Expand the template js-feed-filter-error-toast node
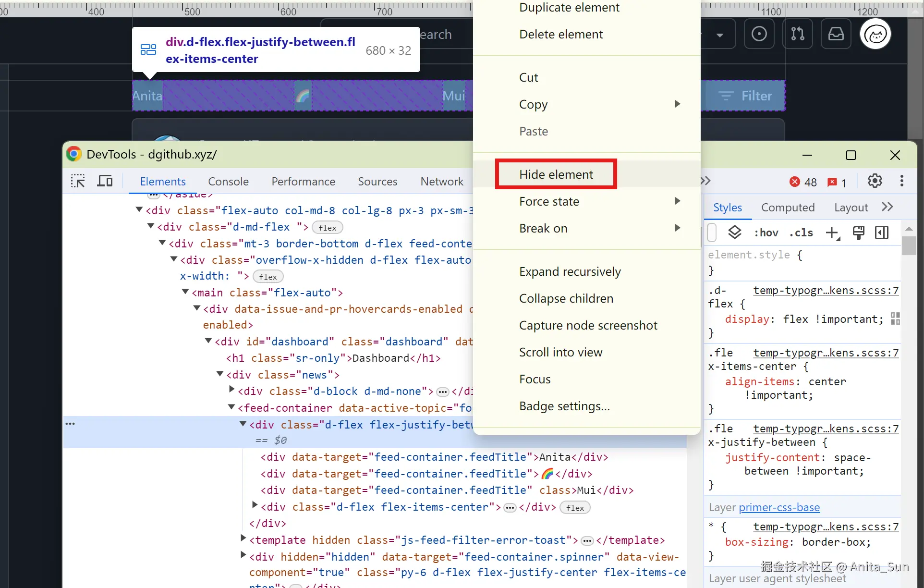 (x=243, y=539)
